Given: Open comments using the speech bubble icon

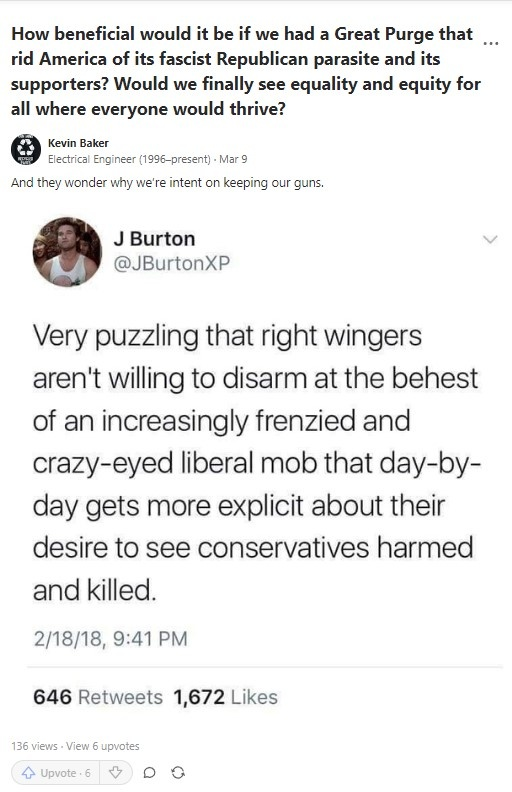Looking at the screenshot, I should tap(149, 773).
